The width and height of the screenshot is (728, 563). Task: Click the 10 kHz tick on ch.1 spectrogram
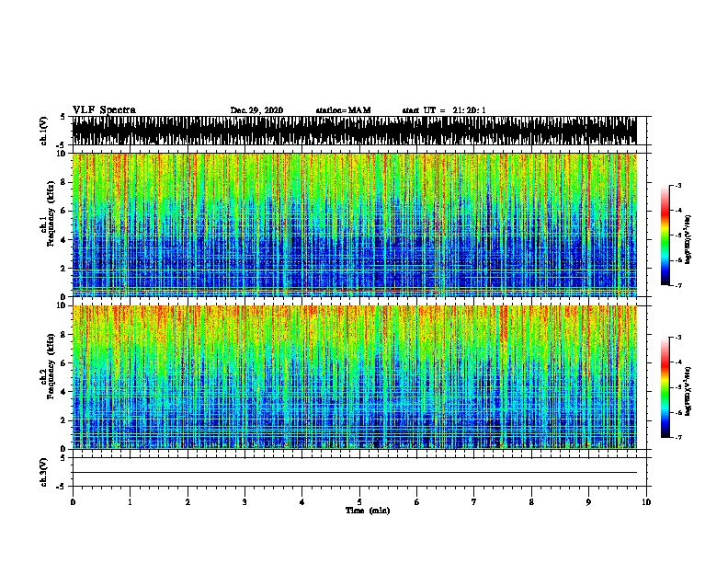click(x=63, y=154)
